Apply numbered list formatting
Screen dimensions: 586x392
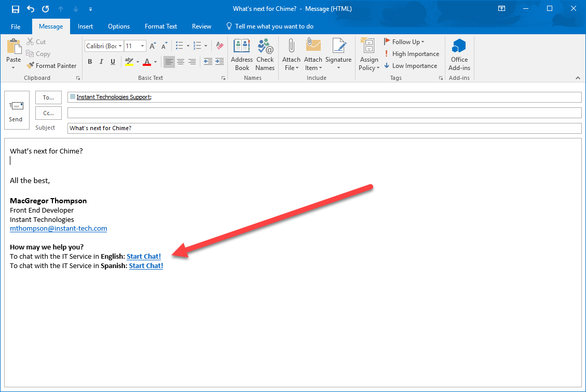[197, 46]
